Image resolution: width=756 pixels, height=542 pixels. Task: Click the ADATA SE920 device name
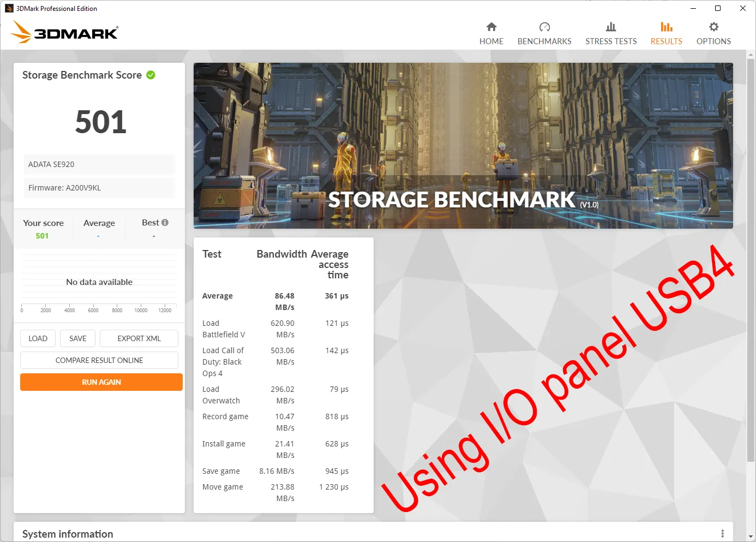point(99,164)
